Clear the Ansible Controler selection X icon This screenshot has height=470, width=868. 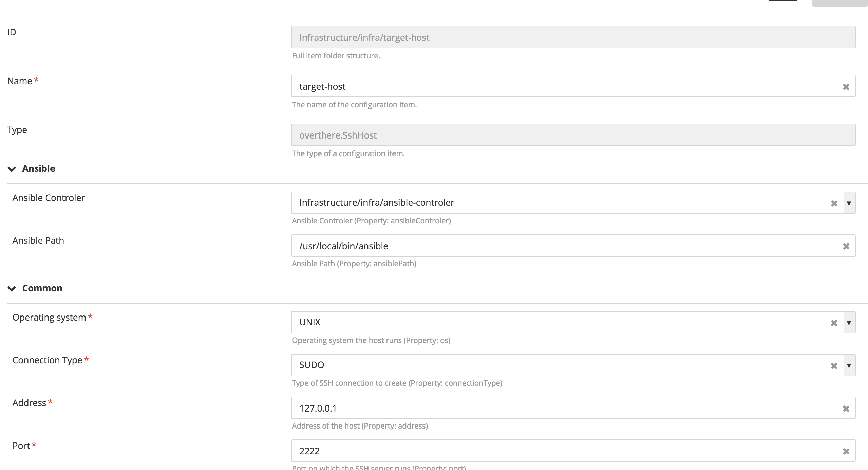(x=834, y=203)
